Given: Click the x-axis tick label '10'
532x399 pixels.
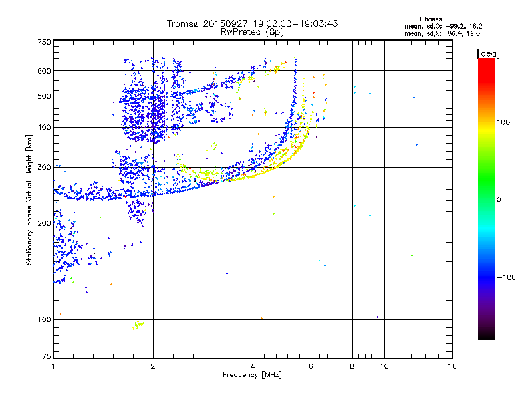Looking at the screenshot, I should (384, 366).
